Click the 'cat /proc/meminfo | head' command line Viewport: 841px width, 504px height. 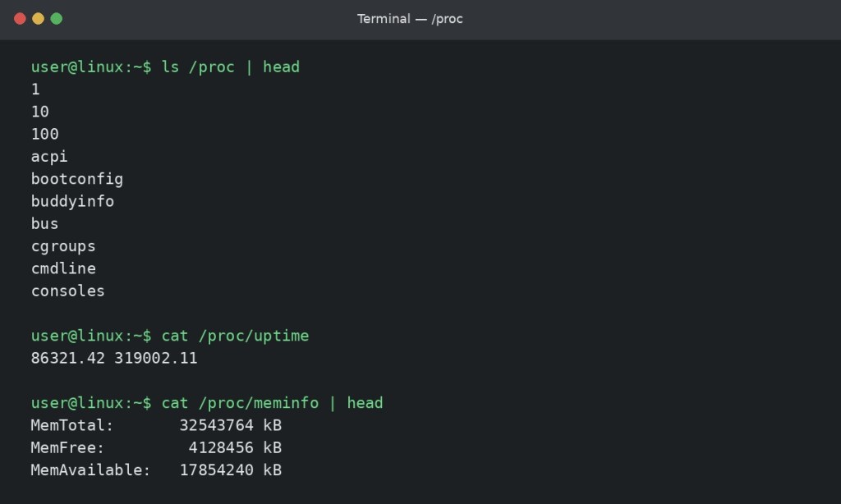207,403
